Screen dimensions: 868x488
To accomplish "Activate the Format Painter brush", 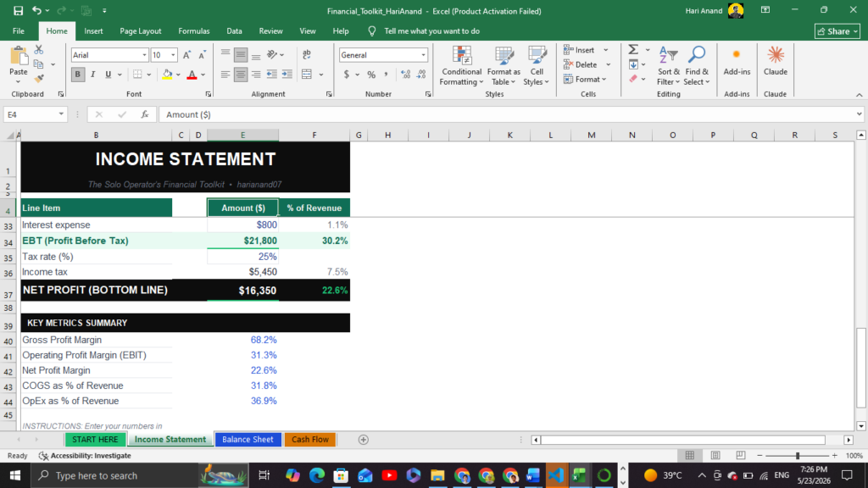I will tap(39, 79).
